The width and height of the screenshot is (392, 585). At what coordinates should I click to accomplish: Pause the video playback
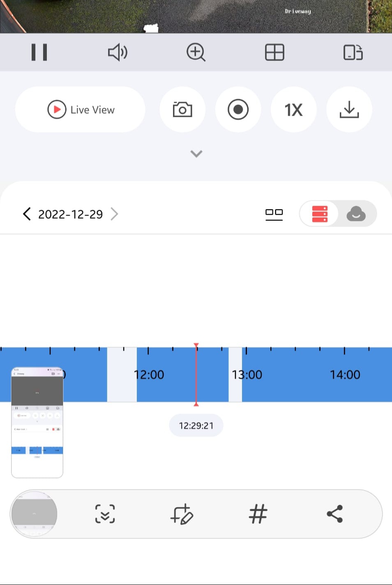coord(39,52)
